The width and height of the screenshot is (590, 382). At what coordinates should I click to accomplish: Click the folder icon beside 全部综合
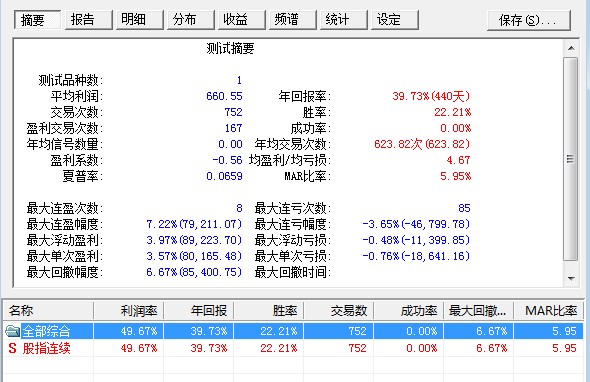12,331
